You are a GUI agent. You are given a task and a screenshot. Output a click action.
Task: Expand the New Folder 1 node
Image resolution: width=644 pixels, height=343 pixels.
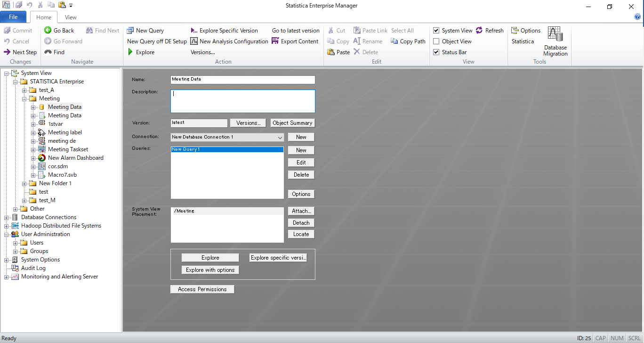click(x=24, y=183)
